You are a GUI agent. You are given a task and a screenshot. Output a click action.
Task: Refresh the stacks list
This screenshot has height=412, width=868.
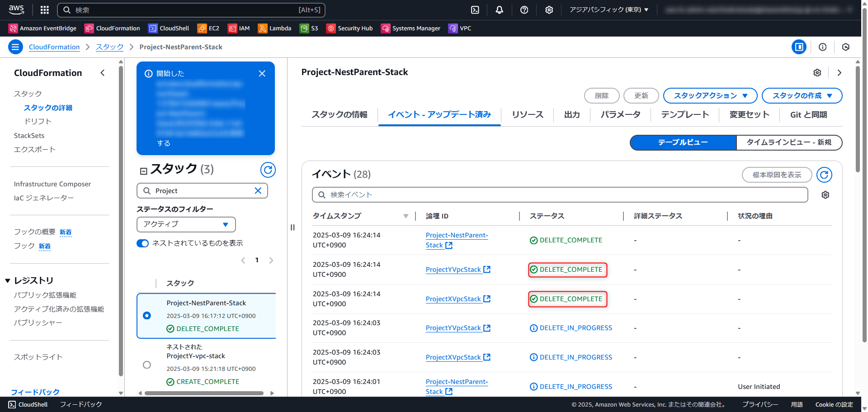268,170
